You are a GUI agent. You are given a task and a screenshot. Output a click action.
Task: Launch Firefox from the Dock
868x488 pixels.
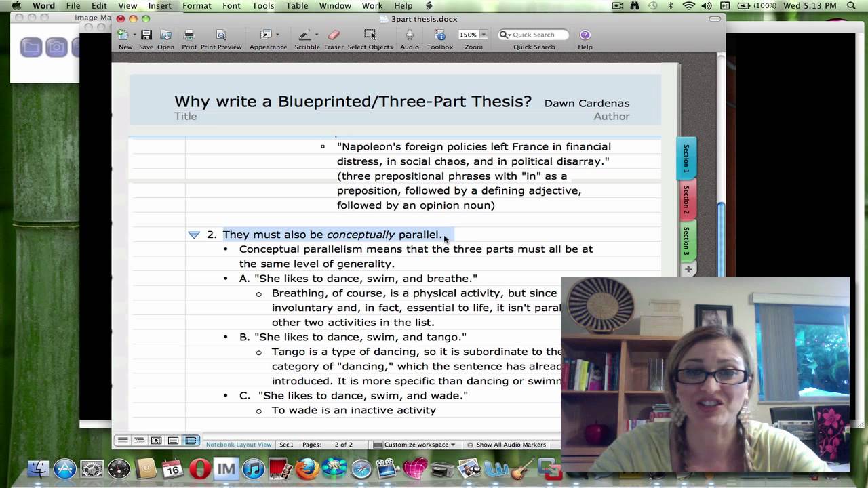point(307,469)
